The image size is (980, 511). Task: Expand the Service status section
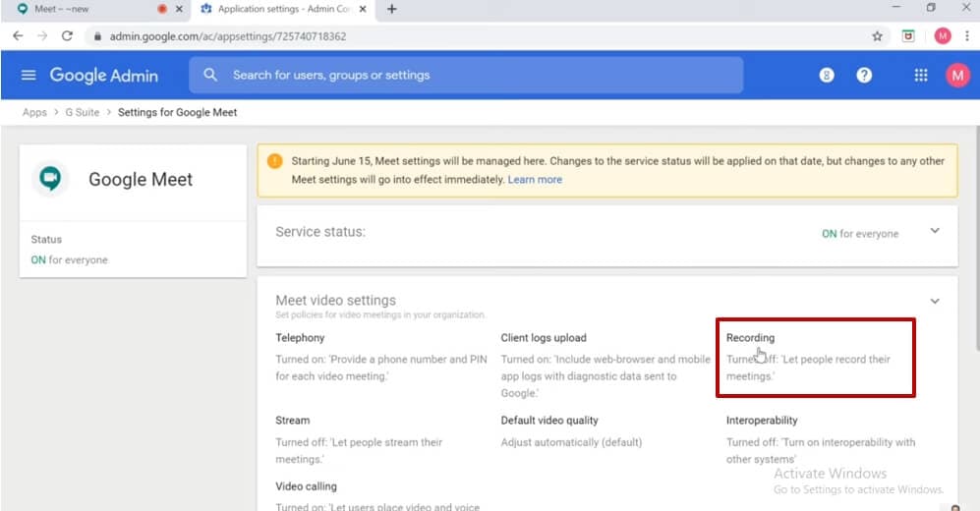point(935,231)
